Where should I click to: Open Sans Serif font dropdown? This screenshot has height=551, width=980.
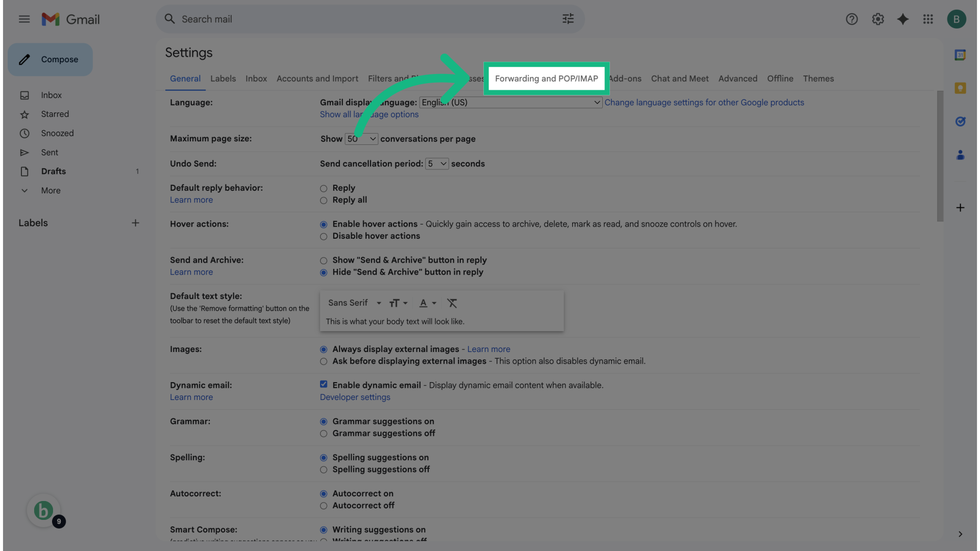coord(354,303)
